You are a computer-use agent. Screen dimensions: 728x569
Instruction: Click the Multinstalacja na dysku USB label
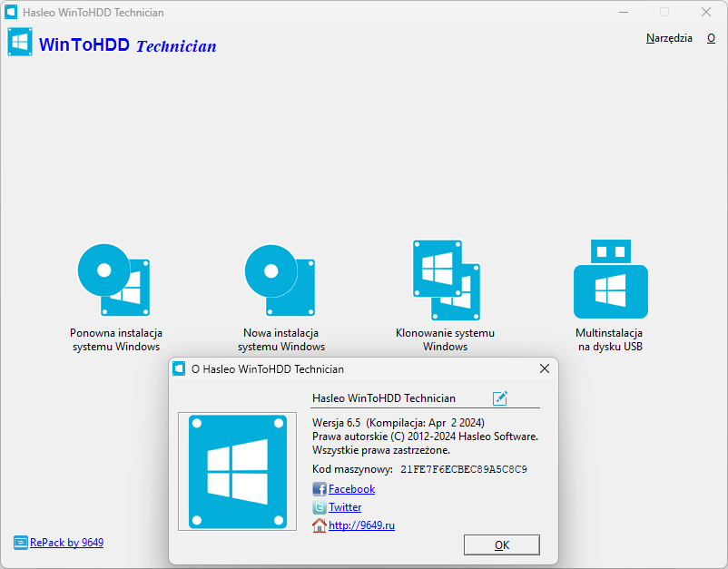[x=610, y=339]
